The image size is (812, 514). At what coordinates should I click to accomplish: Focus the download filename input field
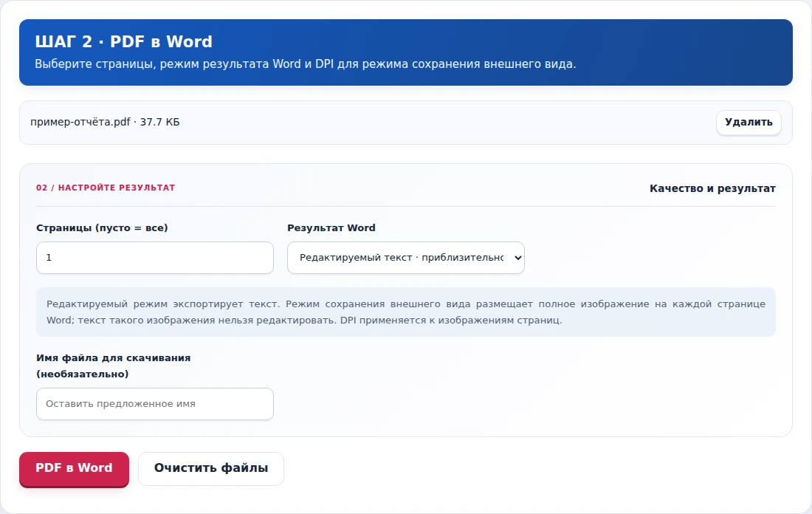[155, 404]
